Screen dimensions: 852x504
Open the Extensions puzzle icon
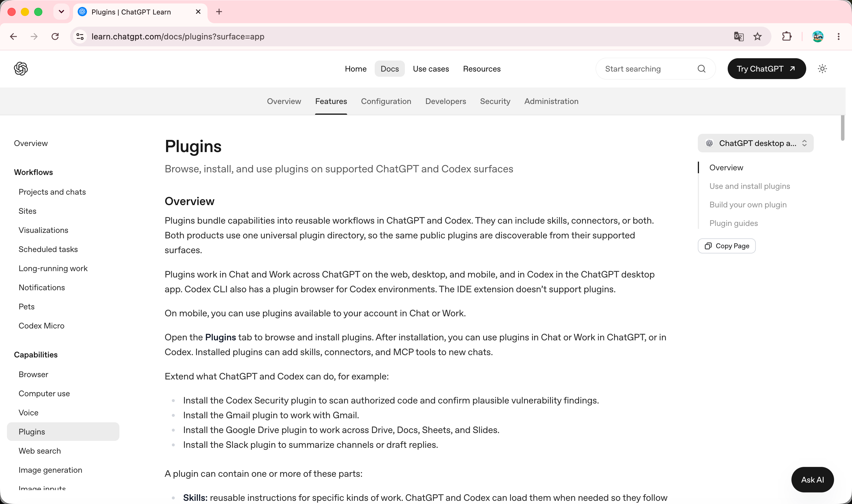[x=787, y=36]
